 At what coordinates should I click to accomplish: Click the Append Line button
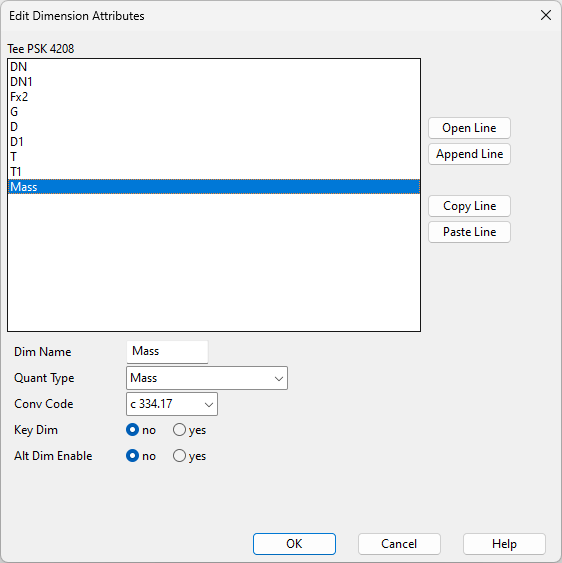(469, 154)
